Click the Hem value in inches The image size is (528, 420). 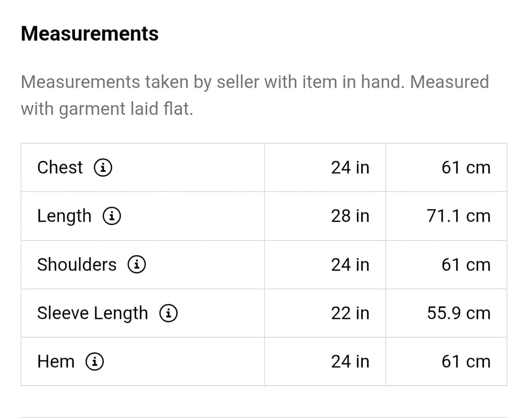(x=350, y=361)
